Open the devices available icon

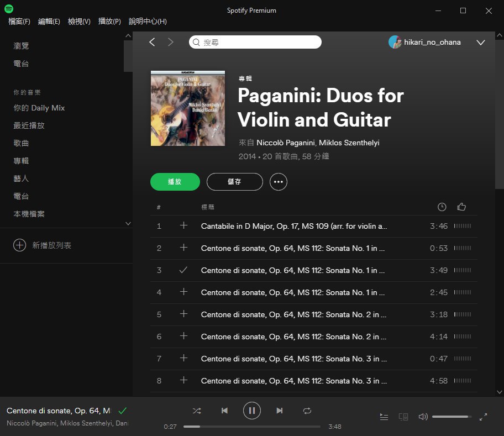pos(403,417)
